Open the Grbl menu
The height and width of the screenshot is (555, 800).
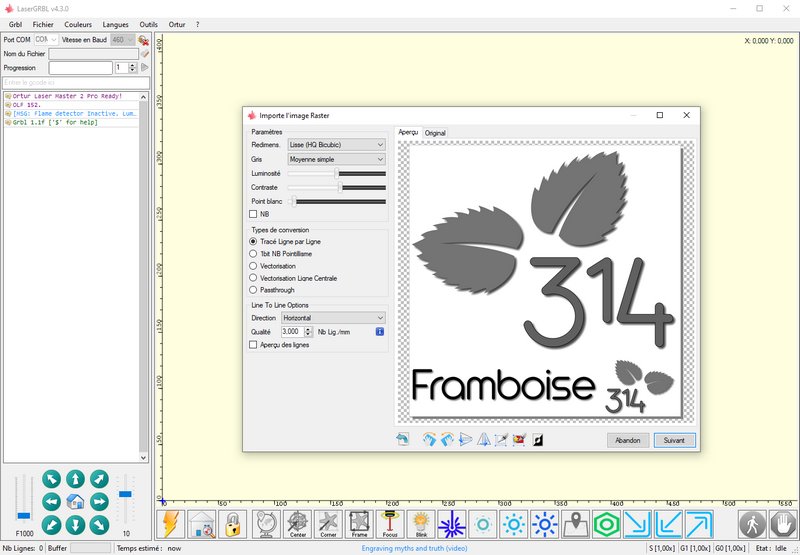15,24
